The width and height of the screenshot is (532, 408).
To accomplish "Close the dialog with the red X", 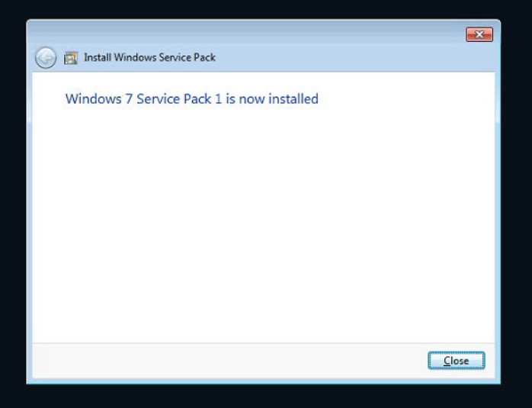I will [x=479, y=34].
